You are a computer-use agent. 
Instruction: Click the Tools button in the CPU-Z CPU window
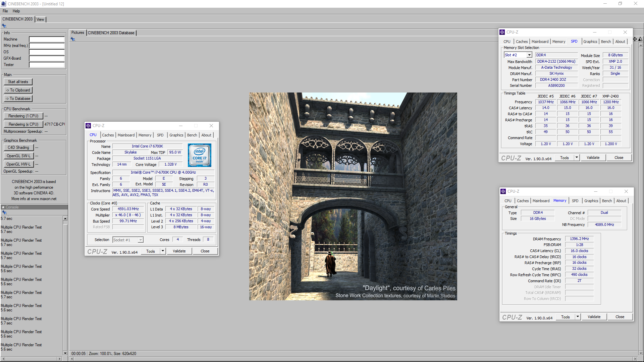[151, 251]
